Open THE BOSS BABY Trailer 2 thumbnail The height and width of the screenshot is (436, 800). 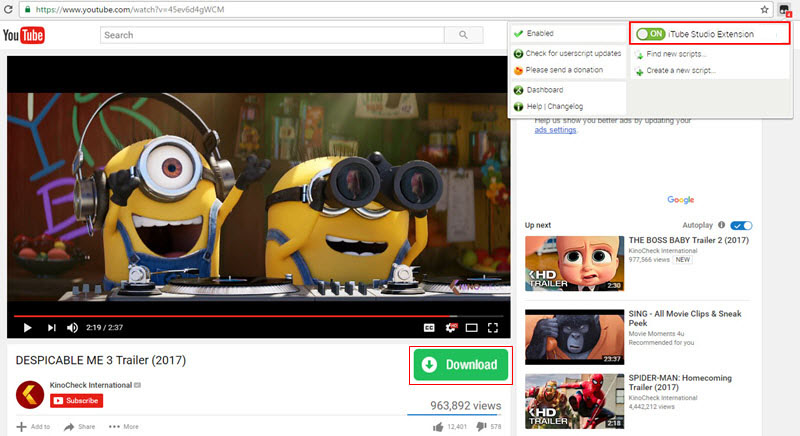point(574,263)
